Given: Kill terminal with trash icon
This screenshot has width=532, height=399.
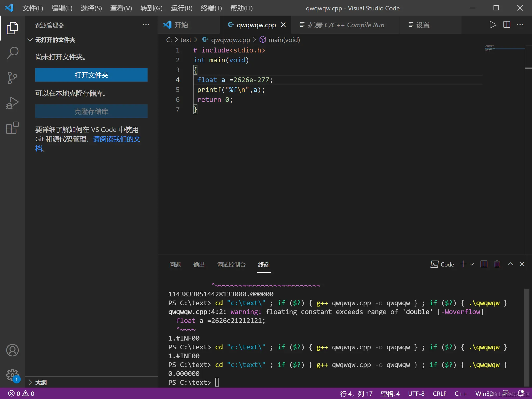Looking at the screenshot, I should pos(497,264).
